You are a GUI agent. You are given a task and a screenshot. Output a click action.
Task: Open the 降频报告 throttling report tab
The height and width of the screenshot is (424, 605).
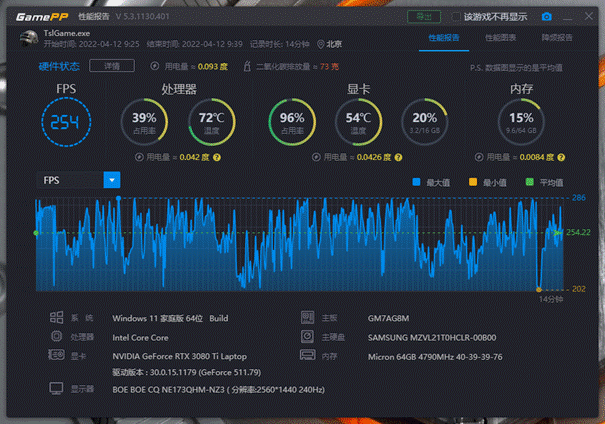(557, 38)
